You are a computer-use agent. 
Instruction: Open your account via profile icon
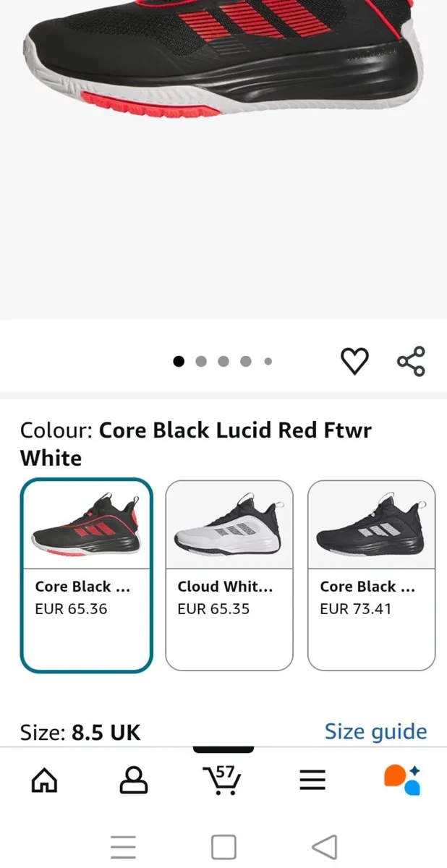pyautogui.click(x=134, y=780)
